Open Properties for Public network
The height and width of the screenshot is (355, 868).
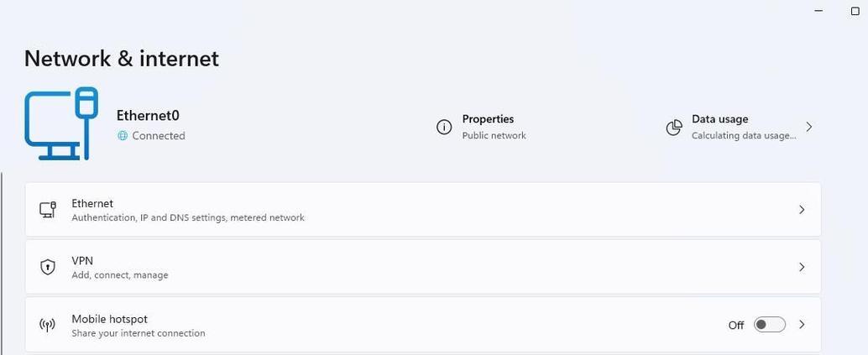(x=481, y=128)
